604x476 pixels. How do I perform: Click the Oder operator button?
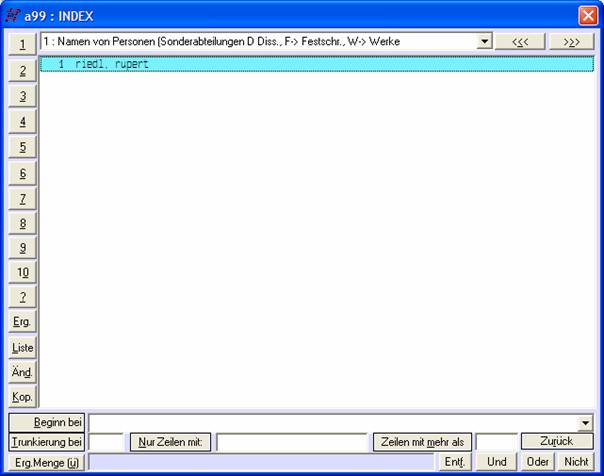pos(538,462)
